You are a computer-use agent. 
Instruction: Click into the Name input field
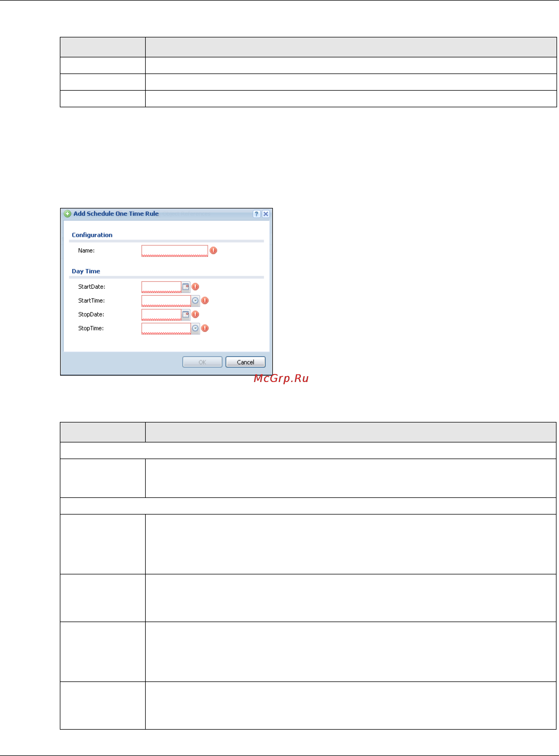coord(175,251)
